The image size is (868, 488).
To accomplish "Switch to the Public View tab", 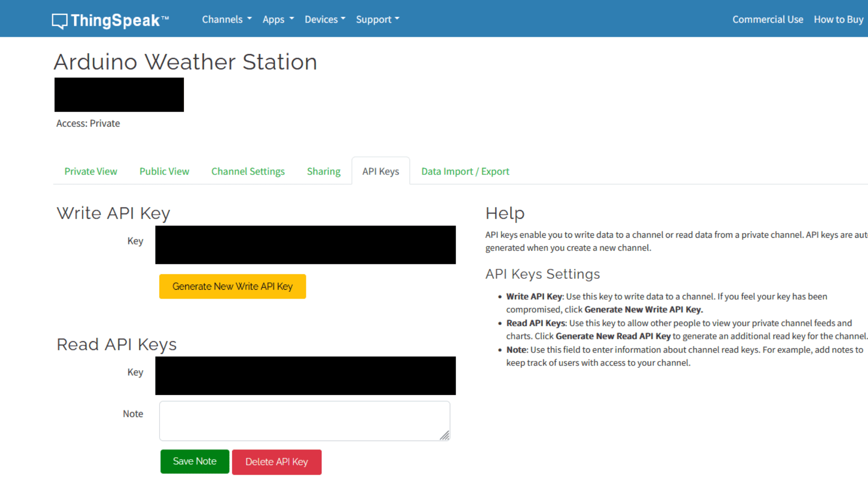I will pyautogui.click(x=164, y=171).
